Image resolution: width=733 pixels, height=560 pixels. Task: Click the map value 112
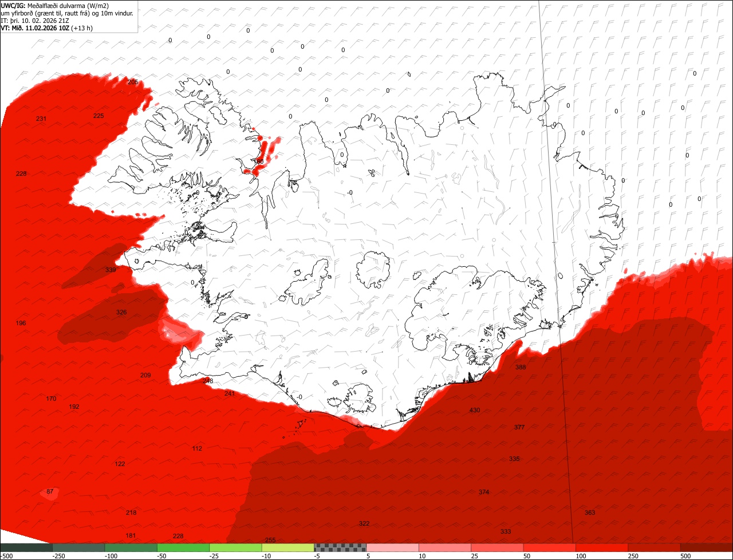[x=197, y=449]
